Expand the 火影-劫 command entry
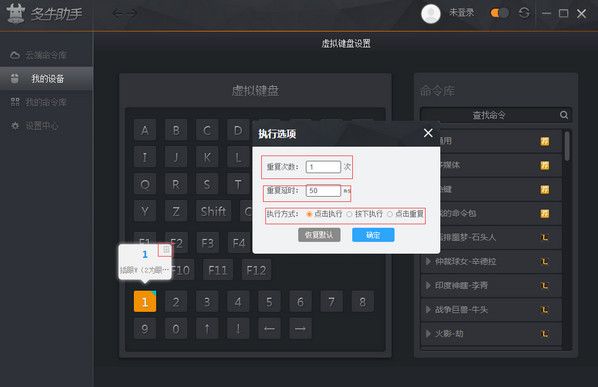 point(428,333)
